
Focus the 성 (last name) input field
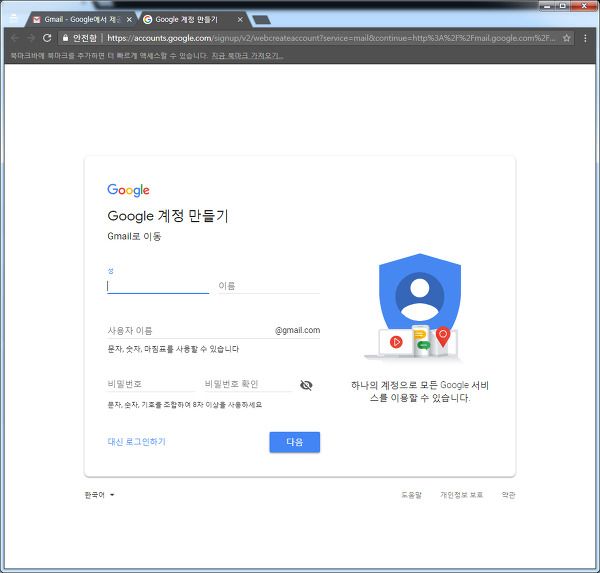coord(158,286)
